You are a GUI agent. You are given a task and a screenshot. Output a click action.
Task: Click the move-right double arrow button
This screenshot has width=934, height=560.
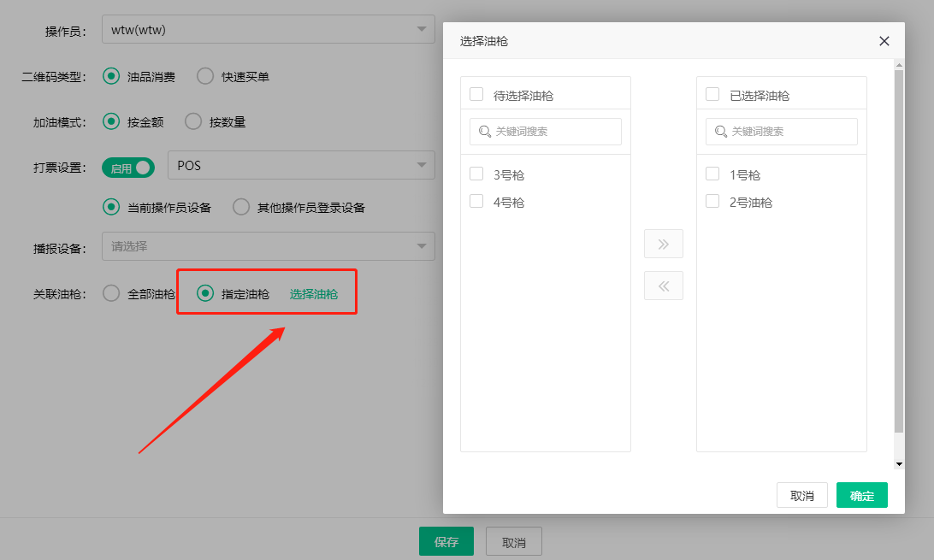coord(663,244)
